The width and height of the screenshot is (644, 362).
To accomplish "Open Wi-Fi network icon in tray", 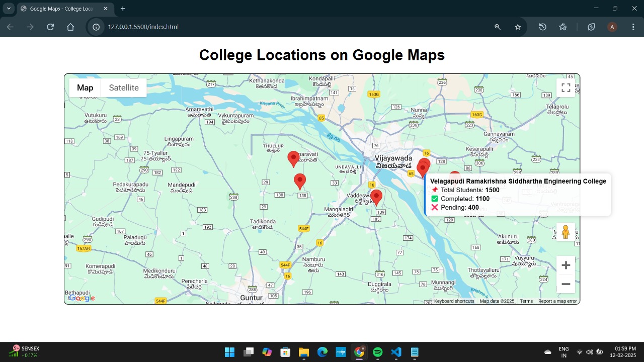I will [580, 352].
